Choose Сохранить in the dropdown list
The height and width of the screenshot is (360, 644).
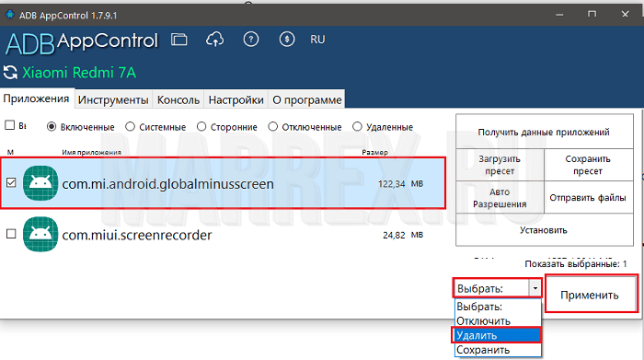[x=499, y=350]
